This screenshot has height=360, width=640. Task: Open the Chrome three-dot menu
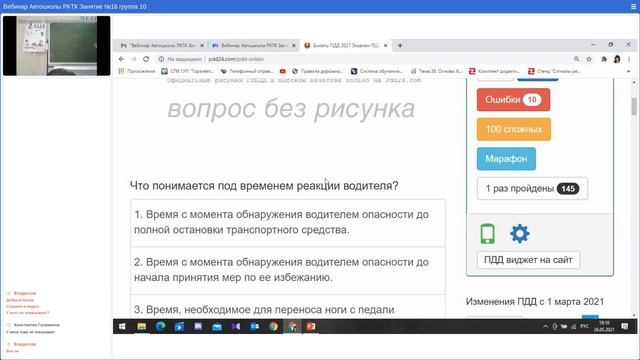click(629, 59)
